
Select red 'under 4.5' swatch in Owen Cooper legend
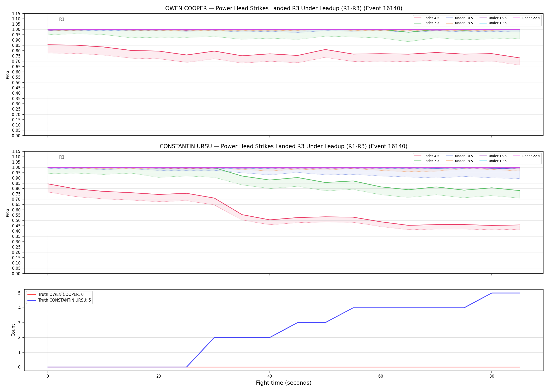click(x=418, y=18)
